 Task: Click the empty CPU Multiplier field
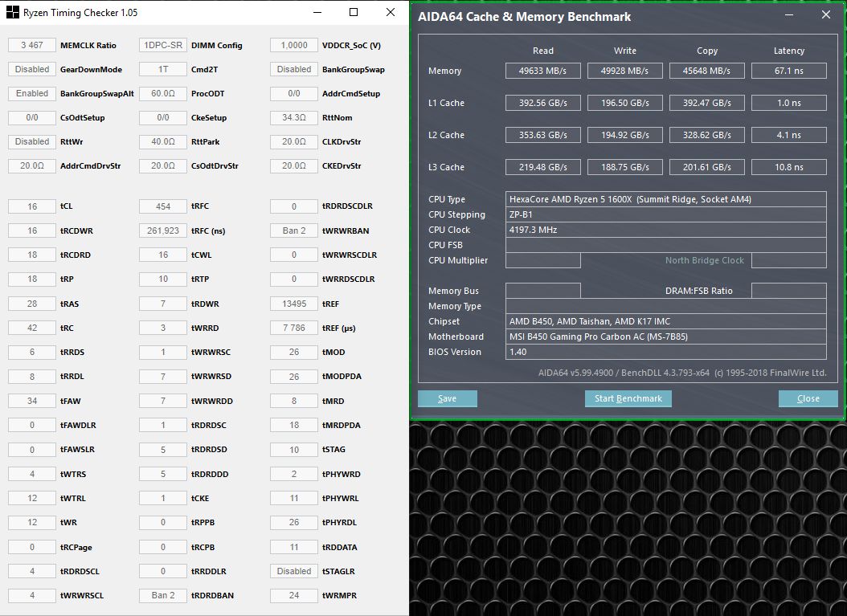(x=543, y=260)
